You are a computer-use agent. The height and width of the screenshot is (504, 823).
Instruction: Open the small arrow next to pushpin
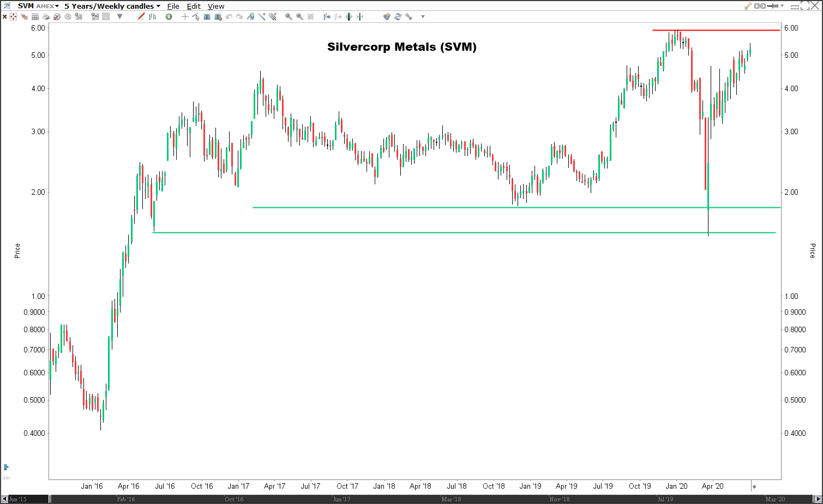(782, 6)
